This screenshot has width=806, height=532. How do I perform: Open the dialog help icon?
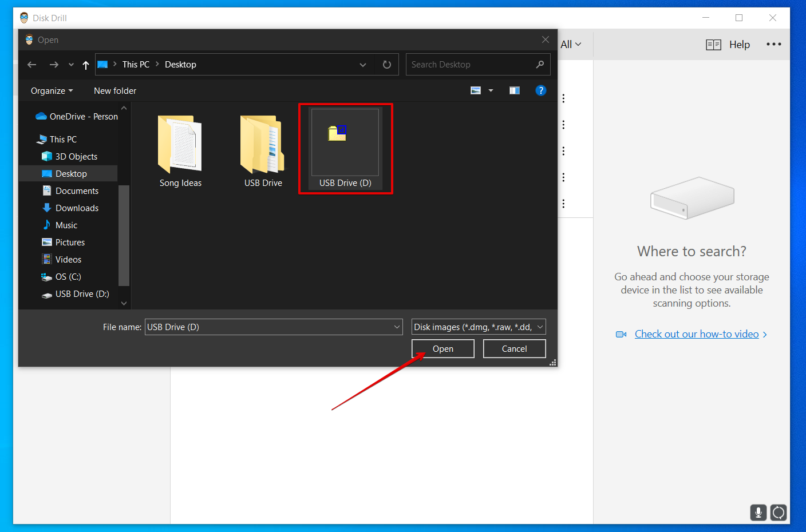coord(540,90)
